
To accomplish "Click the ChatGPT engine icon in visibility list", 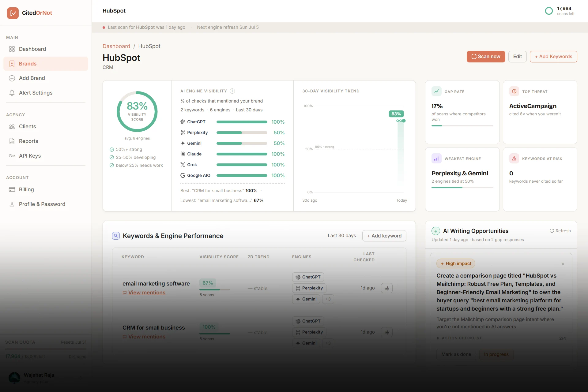I will pyautogui.click(x=183, y=122).
